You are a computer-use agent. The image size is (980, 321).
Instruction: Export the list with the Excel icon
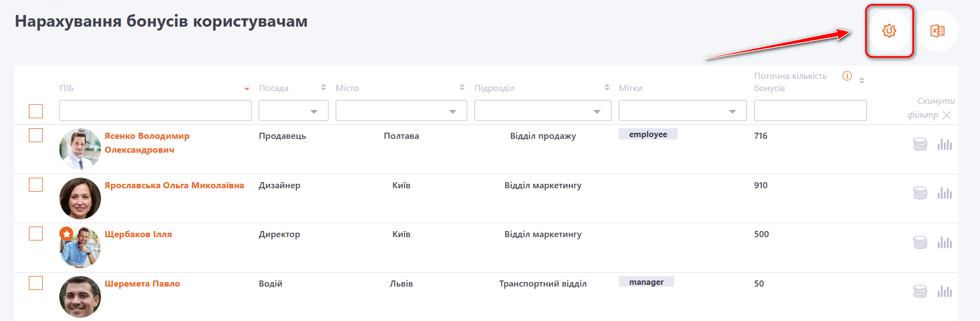(937, 31)
